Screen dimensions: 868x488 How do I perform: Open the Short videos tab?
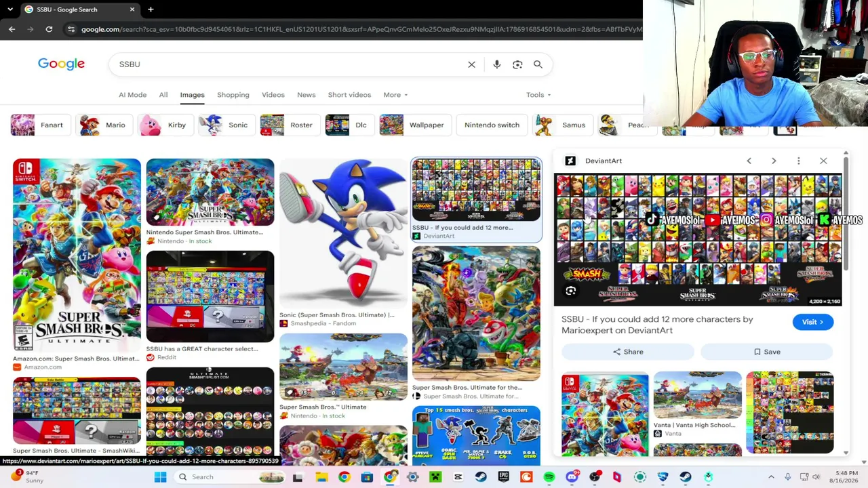pos(349,95)
